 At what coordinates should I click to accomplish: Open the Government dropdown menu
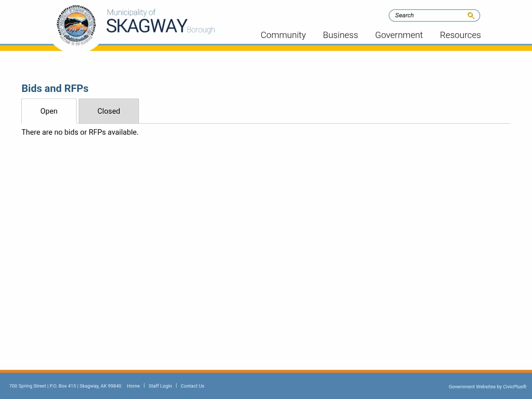pos(399,35)
